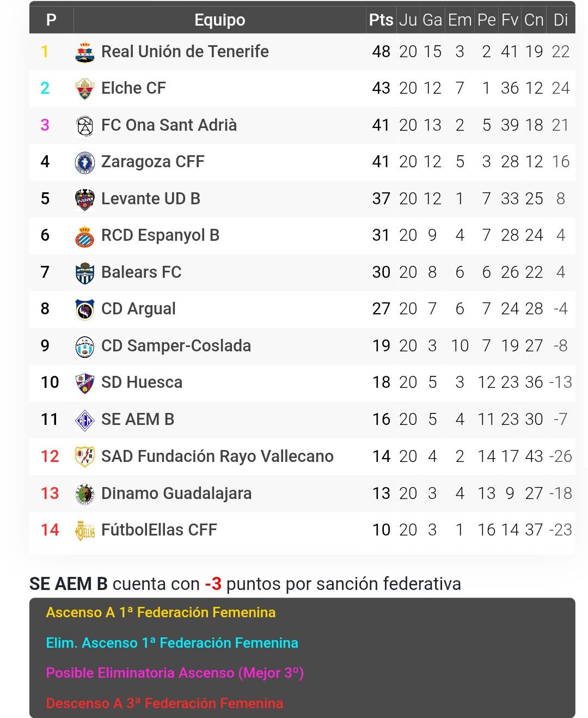Click the red Descenso A 3ª Federación legend

click(x=164, y=703)
